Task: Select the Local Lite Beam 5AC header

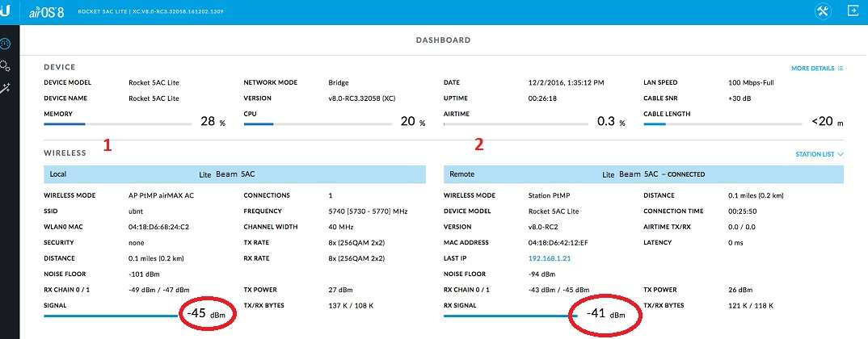Action: 234,174
